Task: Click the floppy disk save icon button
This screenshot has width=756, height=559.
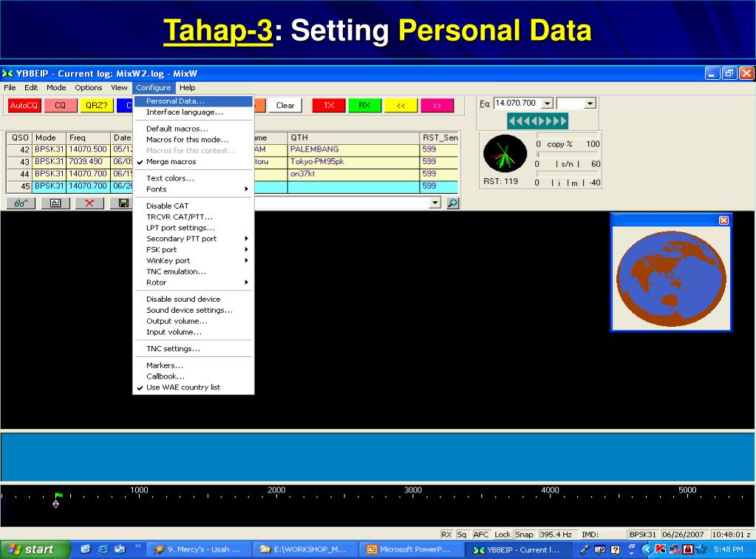Action: [123, 203]
